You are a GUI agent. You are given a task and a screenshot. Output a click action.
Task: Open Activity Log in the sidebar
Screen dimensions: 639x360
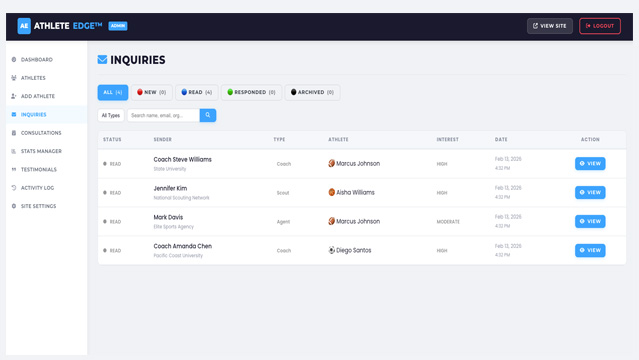pos(46,188)
